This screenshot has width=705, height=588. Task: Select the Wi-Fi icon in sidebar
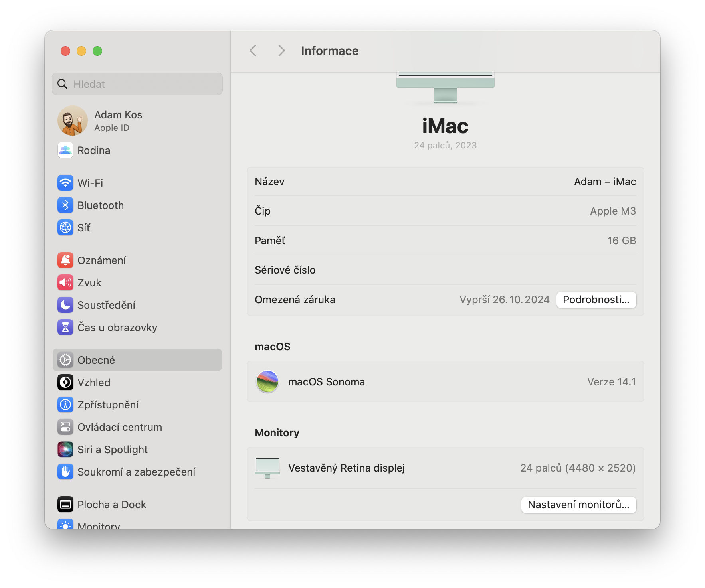[65, 183]
